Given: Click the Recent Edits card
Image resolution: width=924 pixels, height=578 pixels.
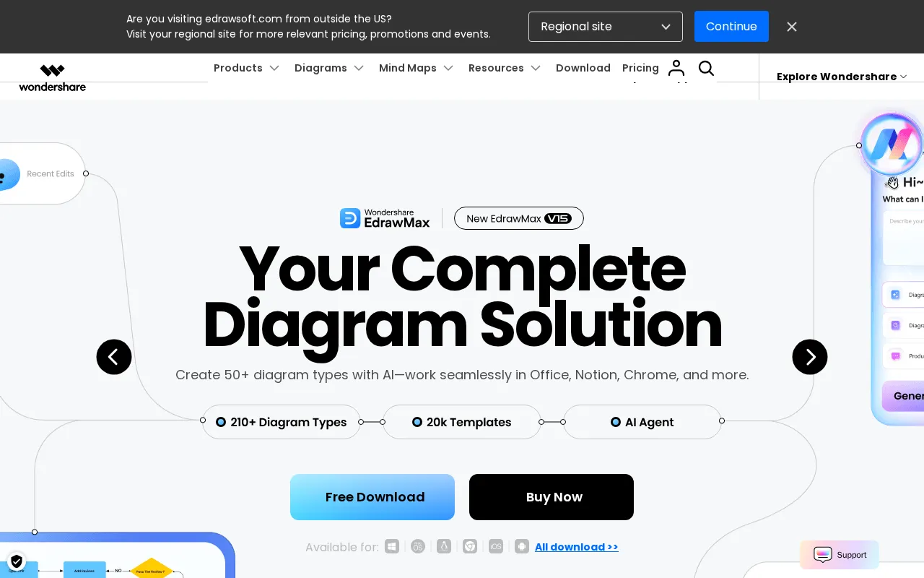Looking at the screenshot, I should pyautogui.click(x=43, y=173).
